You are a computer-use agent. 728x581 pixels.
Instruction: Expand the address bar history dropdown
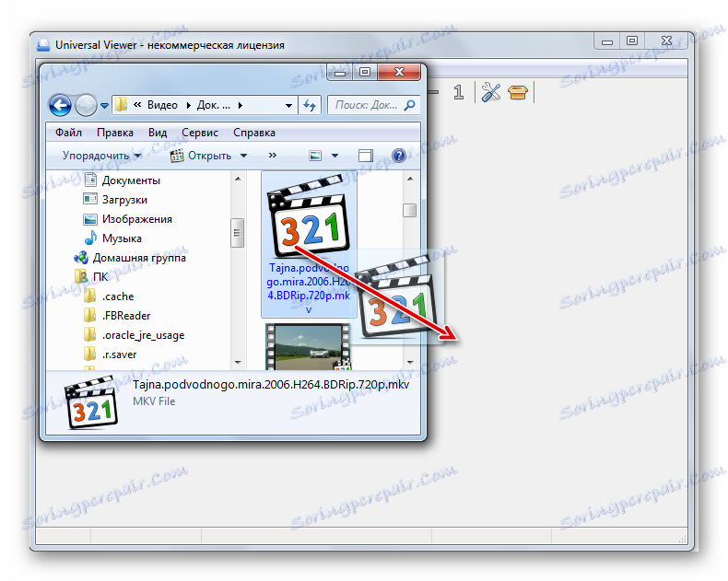coord(288,106)
